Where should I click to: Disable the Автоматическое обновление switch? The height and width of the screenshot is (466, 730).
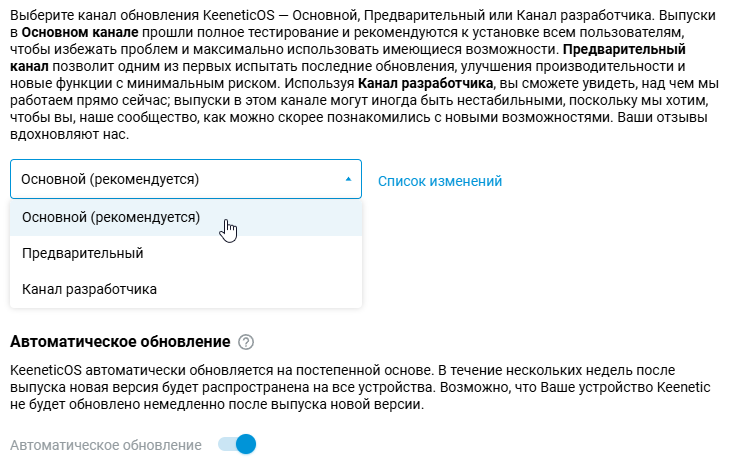238,444
